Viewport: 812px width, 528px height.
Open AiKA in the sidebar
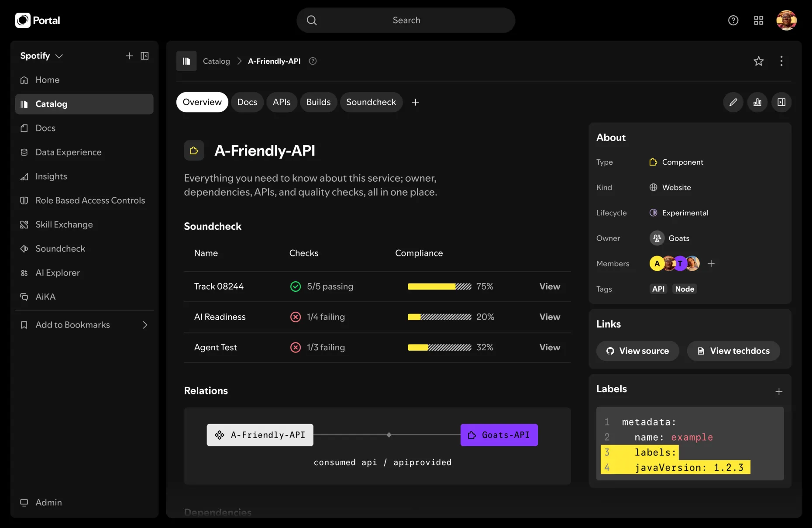84,297
